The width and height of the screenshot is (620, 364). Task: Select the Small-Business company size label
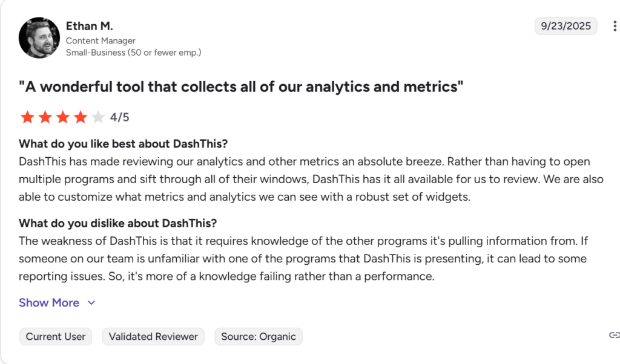coord(134,52)
